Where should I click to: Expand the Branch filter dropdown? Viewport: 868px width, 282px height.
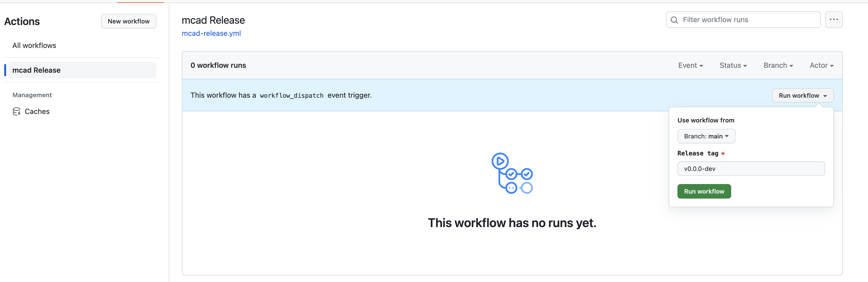tap(778, 65)
